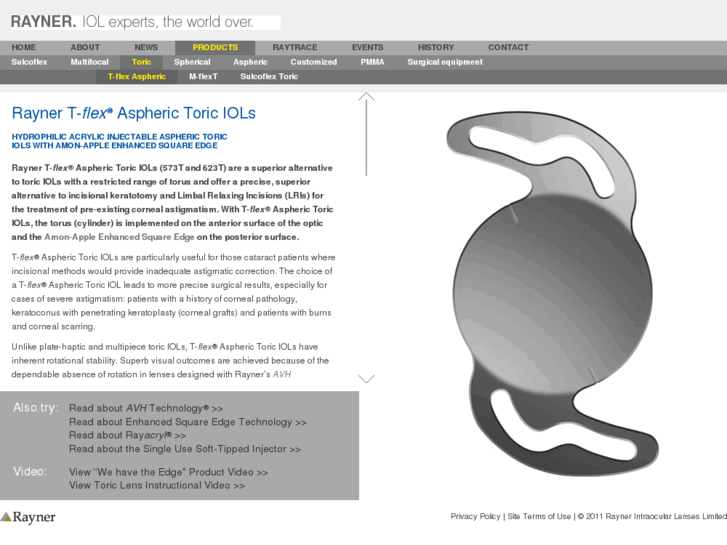Select the Multifocal product category
Screen dimensions: 727x545
[89, 62]
